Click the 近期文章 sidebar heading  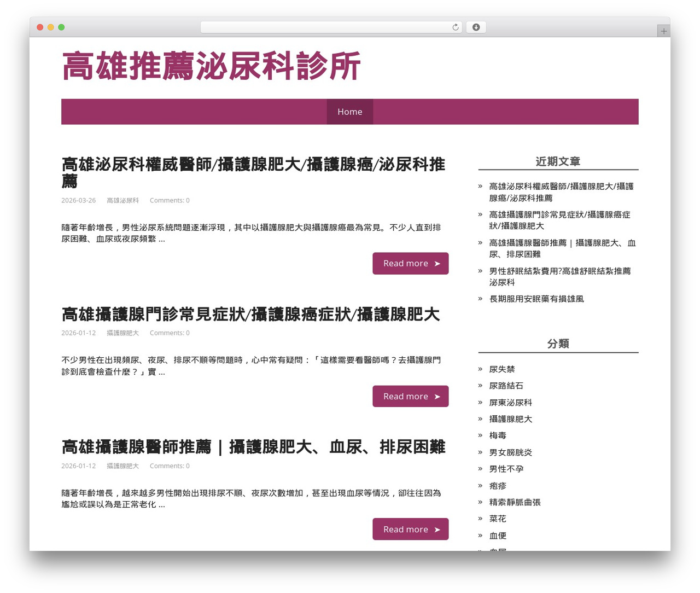558,161
